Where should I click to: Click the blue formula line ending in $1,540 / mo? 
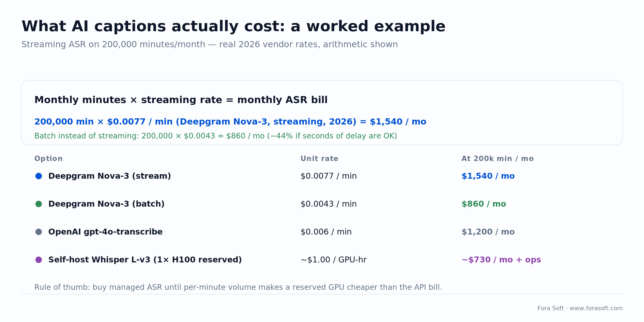(x=230, y=122)
